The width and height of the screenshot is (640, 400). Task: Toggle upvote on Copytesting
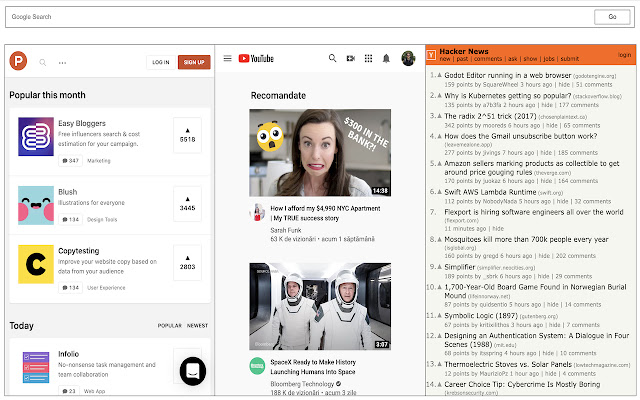pos(187,262)
